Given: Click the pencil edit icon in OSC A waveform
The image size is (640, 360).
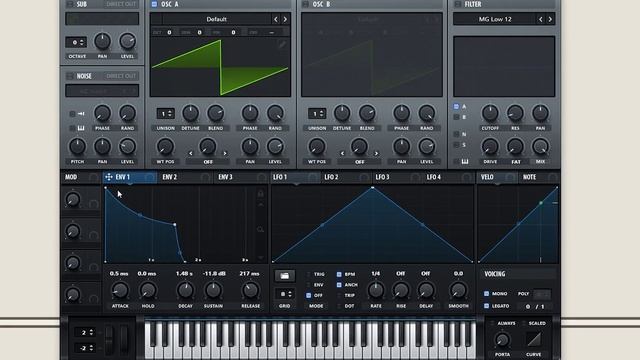Looking at the screenshot, I should pyautogui.click(x=282, y=44).
